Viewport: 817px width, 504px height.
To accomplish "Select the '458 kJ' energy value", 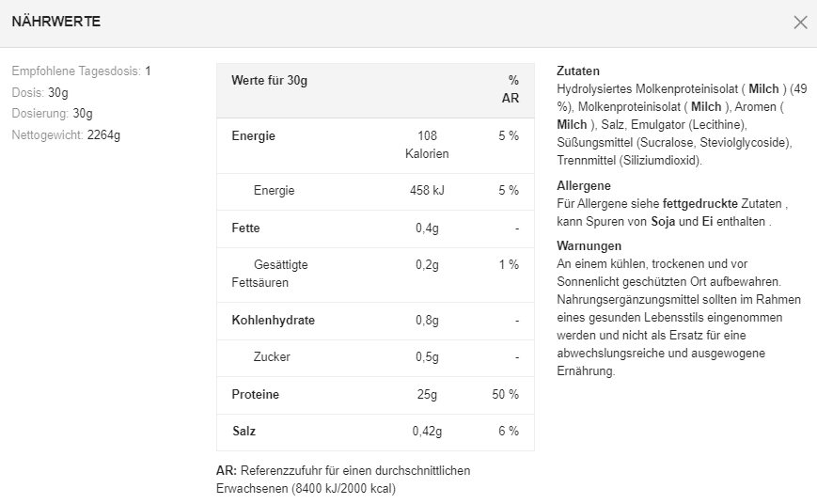I will tap(427, 191).
